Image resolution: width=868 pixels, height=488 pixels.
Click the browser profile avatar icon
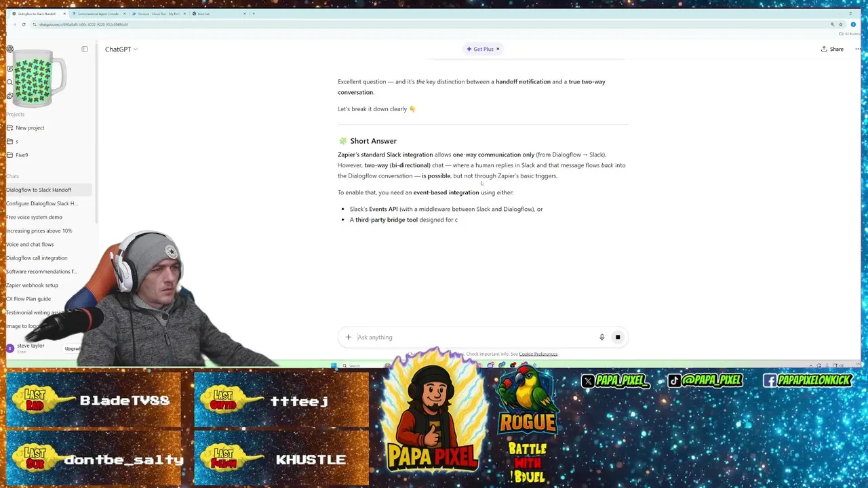click(x=854, y=24)
